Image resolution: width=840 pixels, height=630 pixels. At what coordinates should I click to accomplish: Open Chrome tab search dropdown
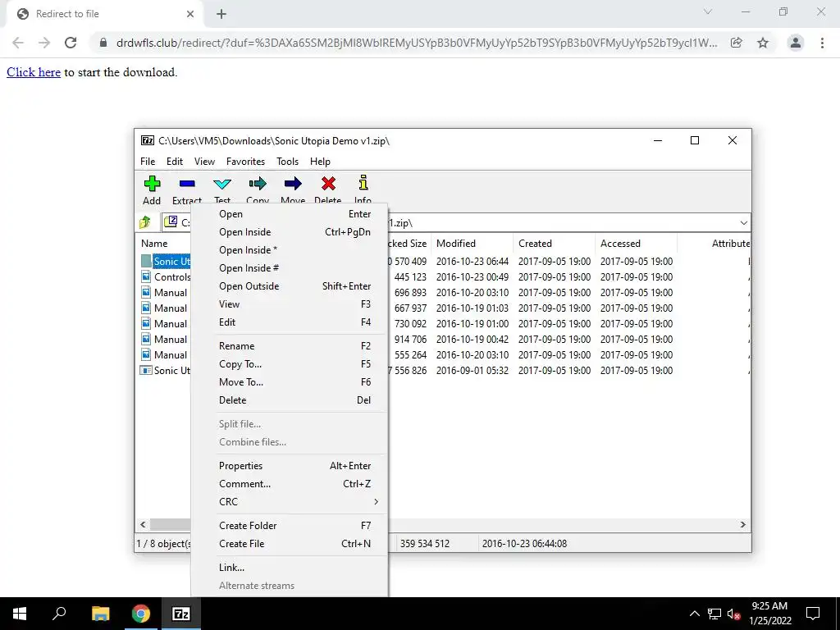click(708, 11)
